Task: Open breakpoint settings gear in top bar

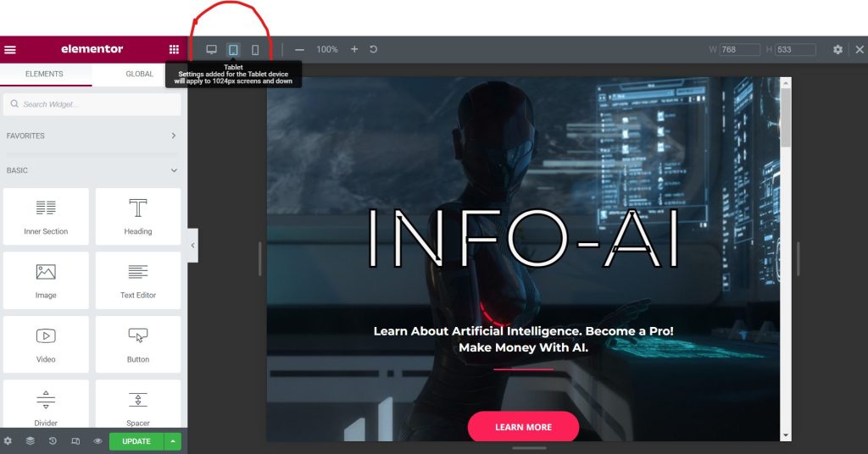Action: click(837, 50)
